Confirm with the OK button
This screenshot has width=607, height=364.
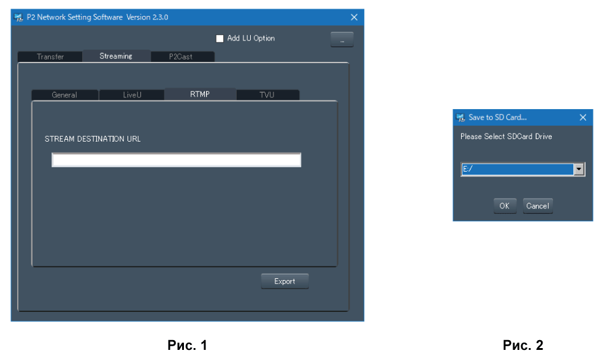pos(505,206)
